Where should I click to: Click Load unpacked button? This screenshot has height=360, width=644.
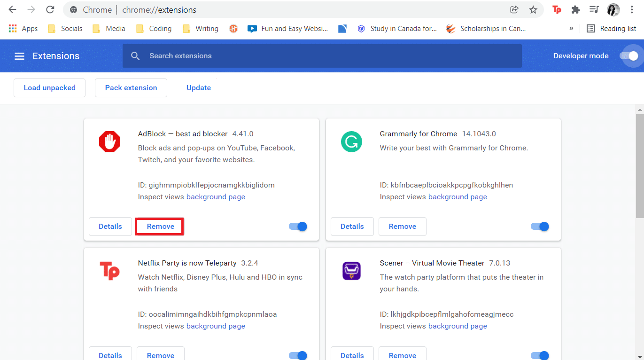click(49, 88)
